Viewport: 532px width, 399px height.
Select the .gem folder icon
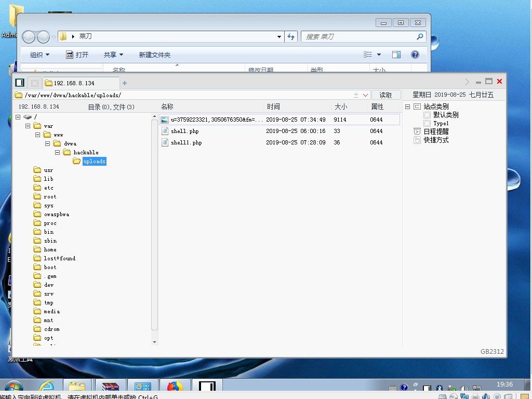(x=37, y=276)
